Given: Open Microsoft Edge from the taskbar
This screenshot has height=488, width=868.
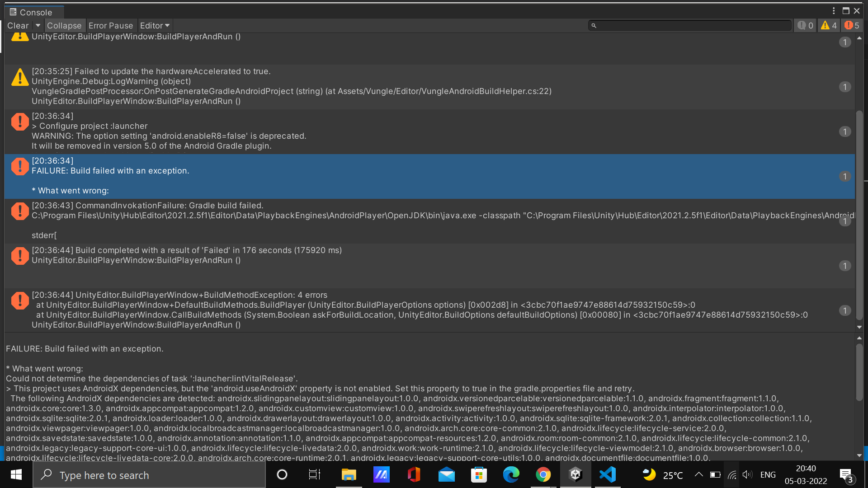Looking at the screenshot, I should click(x=511, y=474).
